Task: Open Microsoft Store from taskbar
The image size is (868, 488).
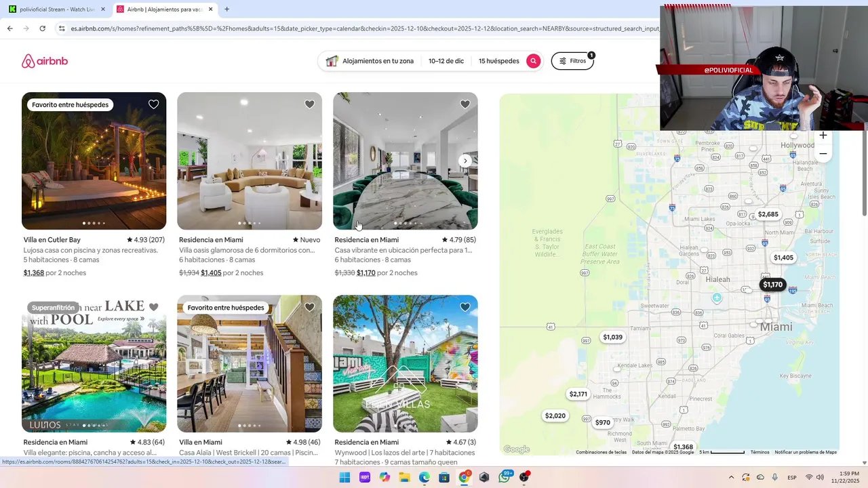Action: pos(444,477)
